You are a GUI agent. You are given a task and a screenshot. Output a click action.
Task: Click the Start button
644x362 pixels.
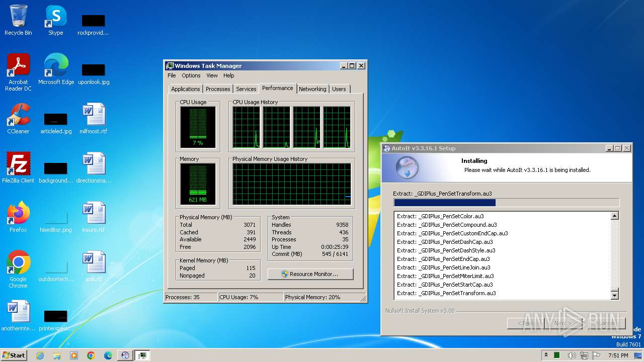pyautogui.click(x=14, y=355)
